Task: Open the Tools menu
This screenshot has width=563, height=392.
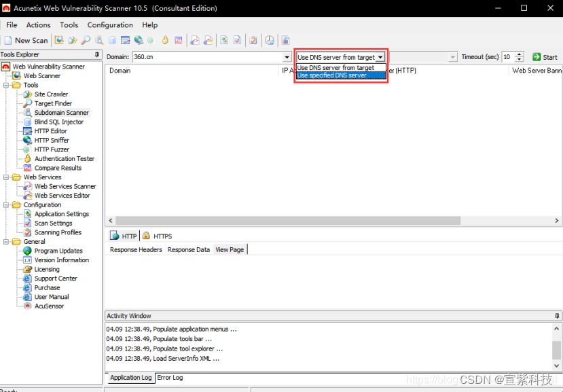Action: coord(69,24)
